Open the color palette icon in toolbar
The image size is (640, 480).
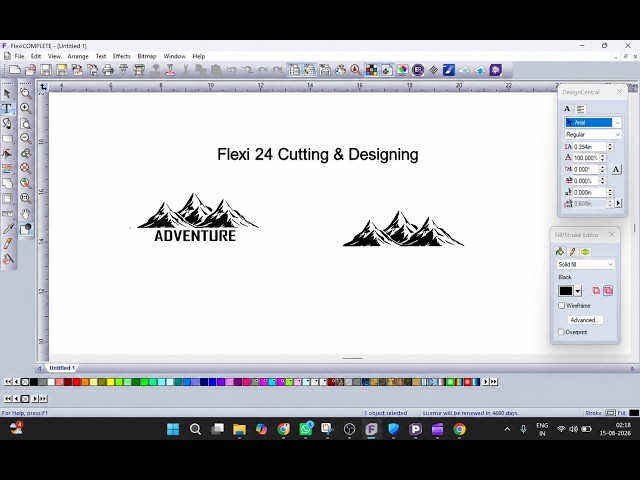pos(340,70)
